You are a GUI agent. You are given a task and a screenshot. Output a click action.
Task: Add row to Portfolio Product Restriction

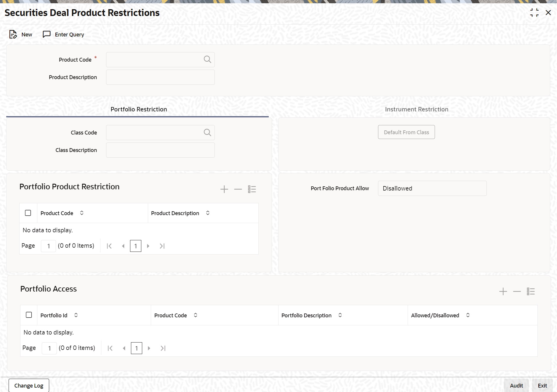pyautogui.click(x=224, y=189)
